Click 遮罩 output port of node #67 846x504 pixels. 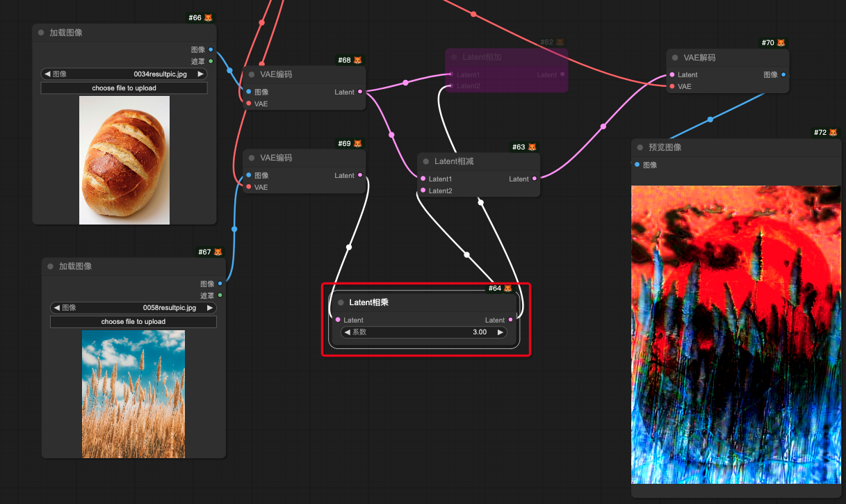point(220,295)
